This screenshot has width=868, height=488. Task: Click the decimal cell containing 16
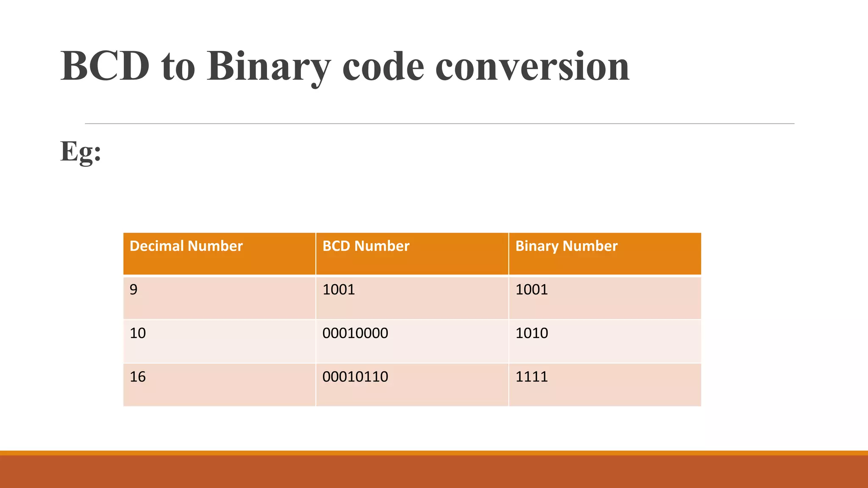pos(138,377)
